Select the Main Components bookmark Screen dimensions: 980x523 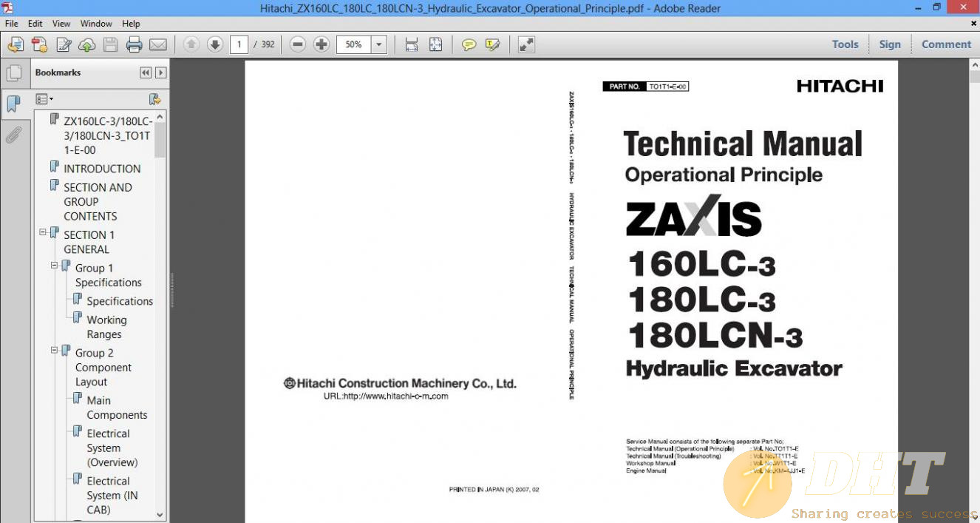click(117, 408)
